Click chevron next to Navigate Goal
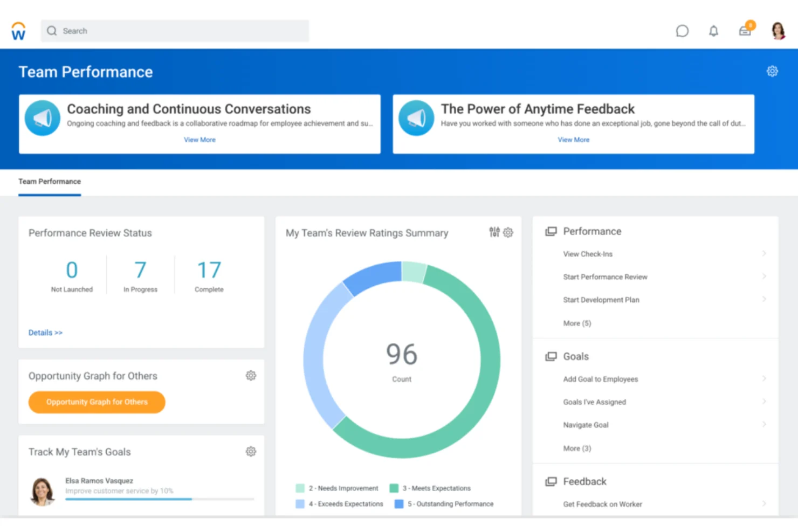Image resolution: width=798 pixels, height=532 pixels. [x=764, y=424]
